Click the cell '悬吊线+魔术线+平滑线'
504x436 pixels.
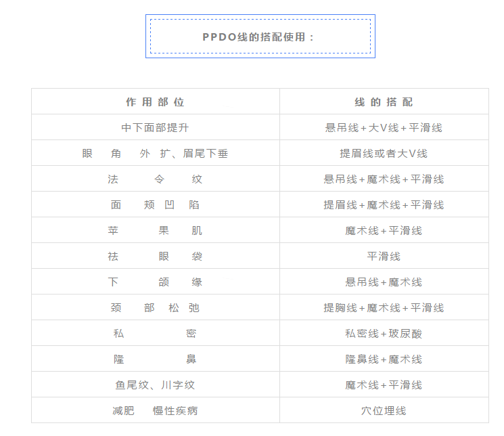[x=384, y=179]
